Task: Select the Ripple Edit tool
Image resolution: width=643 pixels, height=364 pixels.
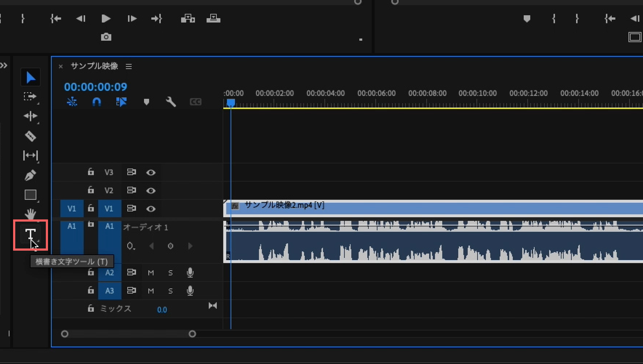Action: pos(30,116)
